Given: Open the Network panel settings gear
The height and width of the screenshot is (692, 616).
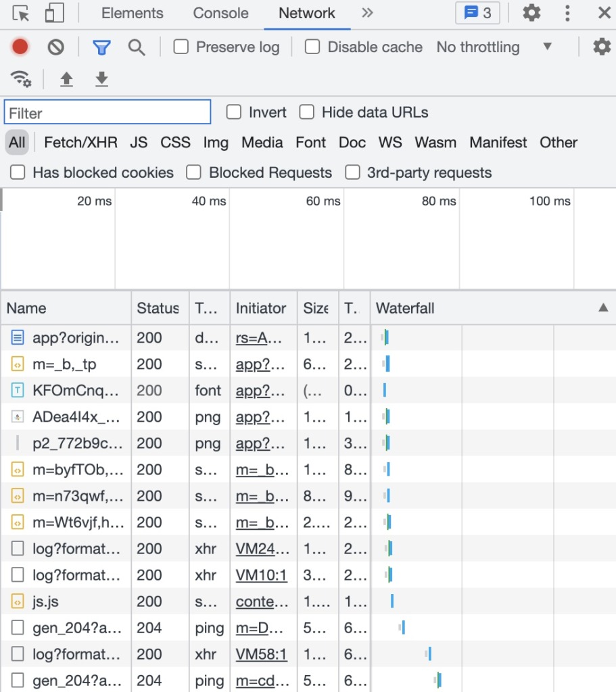Looking at the screenshot, I should pos(601,47).
